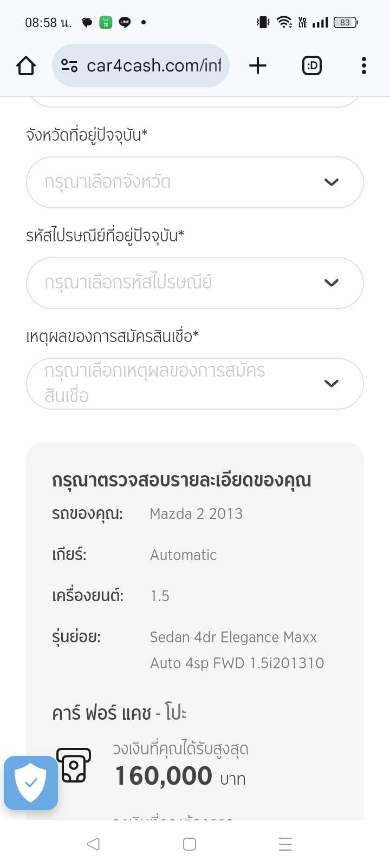The image size is (390, 868).
Task: Open a new tab with plus icon
Action: [x=258, y=66]
